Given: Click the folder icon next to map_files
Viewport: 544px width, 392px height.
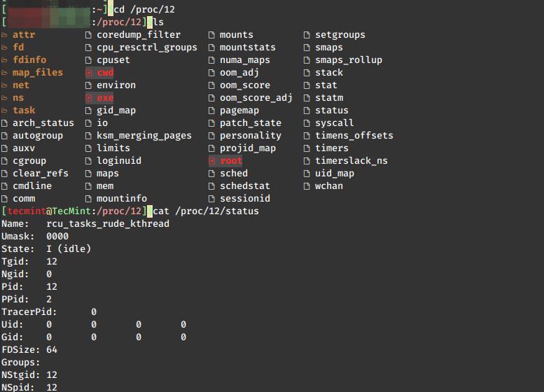Looking at the screenshot, I should click(x=5, y=73).
